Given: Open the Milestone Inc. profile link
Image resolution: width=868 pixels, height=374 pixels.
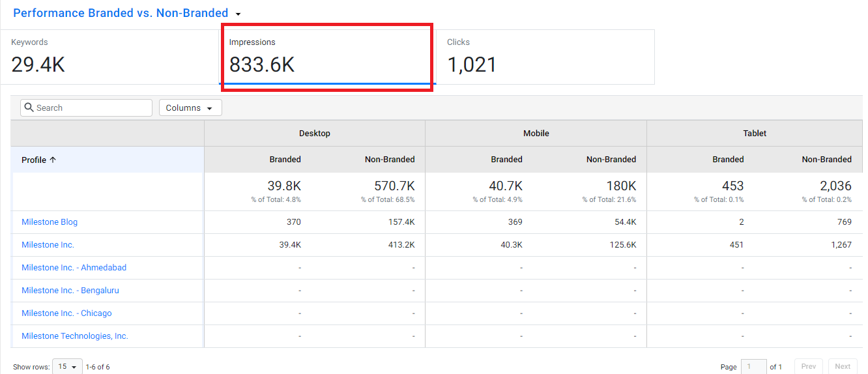Looking at the screenshot, I should [x=48, y=245].
